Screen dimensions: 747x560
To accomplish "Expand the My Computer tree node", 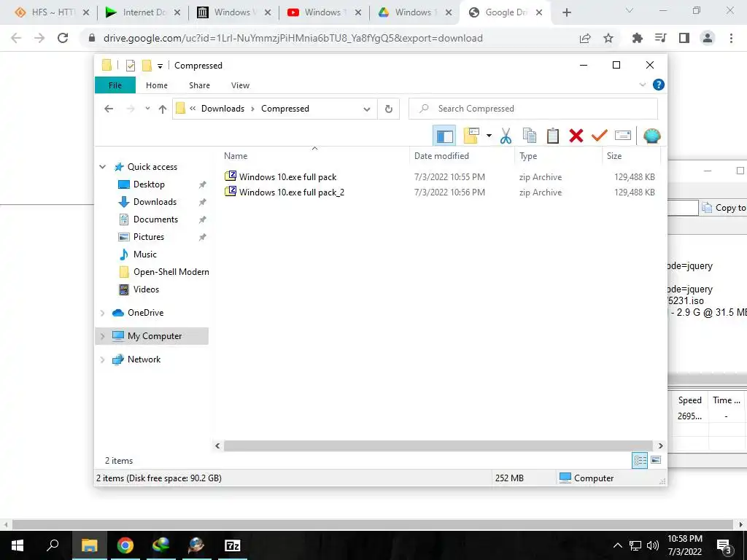I will coord(102,336).
